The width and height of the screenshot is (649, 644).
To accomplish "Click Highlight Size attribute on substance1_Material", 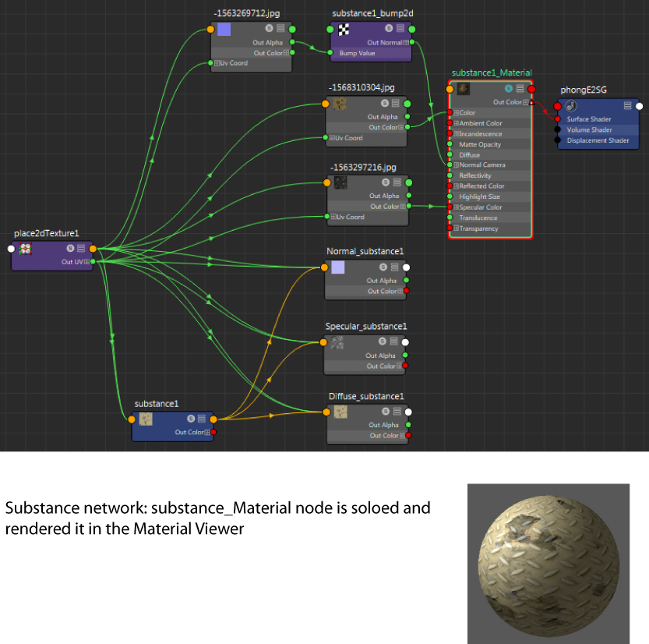I will coord(479,196).
